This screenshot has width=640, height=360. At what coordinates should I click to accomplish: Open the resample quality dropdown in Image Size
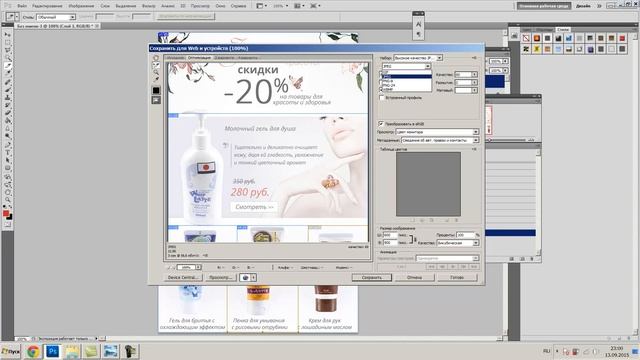point(458,243)
